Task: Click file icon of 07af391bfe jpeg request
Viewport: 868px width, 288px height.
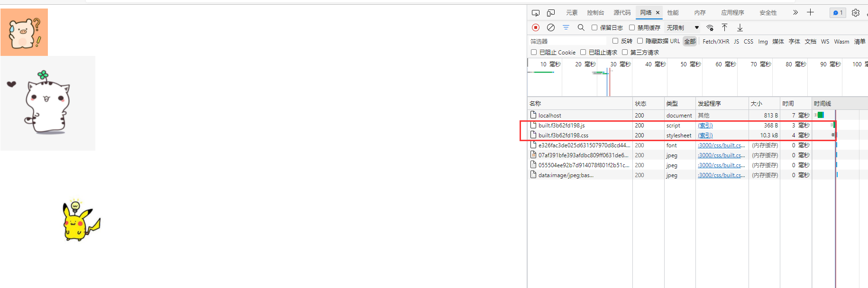Action: tap(533, 155)
